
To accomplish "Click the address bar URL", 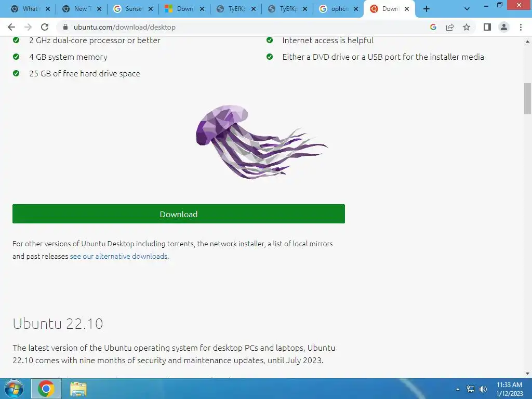I will [x=125, y=27].
